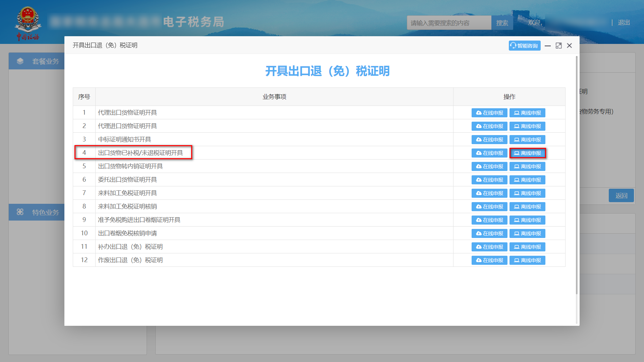Select the 套餐业务 sidebar panel
Image resolution: width=644 pixels, height=362 pixels.
click(40, 61)
